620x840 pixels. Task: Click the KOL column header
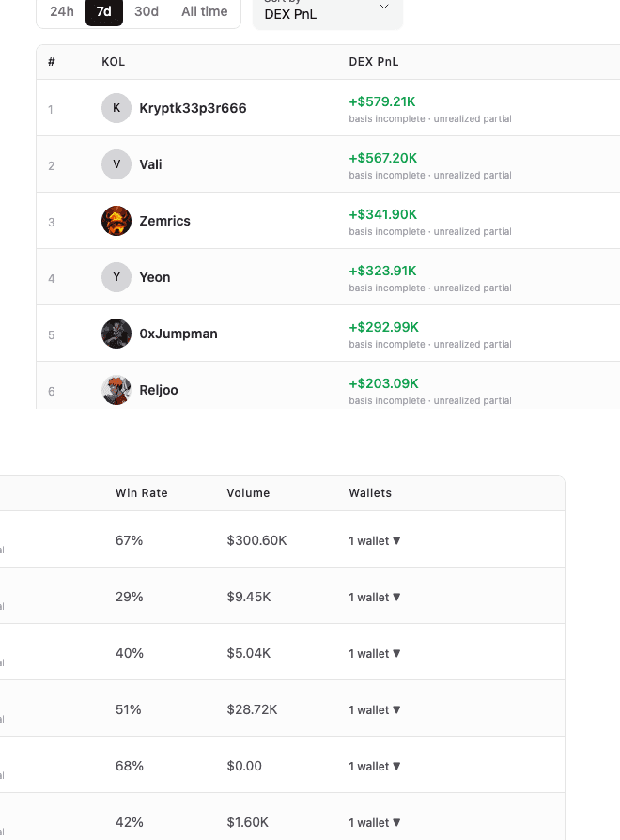(x=113, y=62)
